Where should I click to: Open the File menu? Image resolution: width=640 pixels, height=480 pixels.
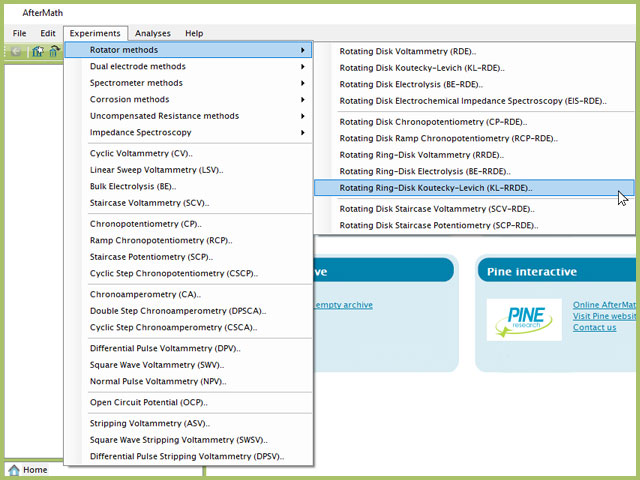pyautogui.click(x=19, y=33)
